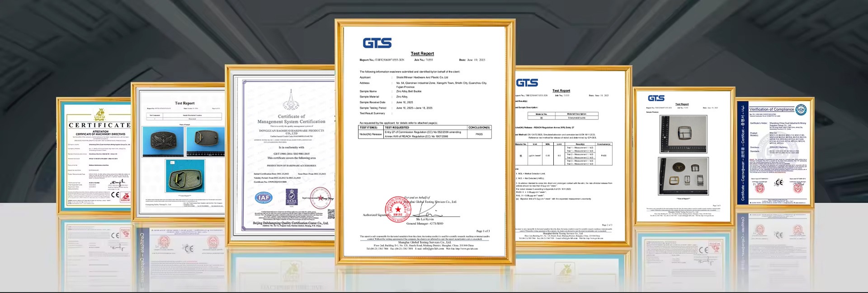Click 'Page 3 of 3' on the sample photos report
Screen dimensions: 868x293
[717, 205]
